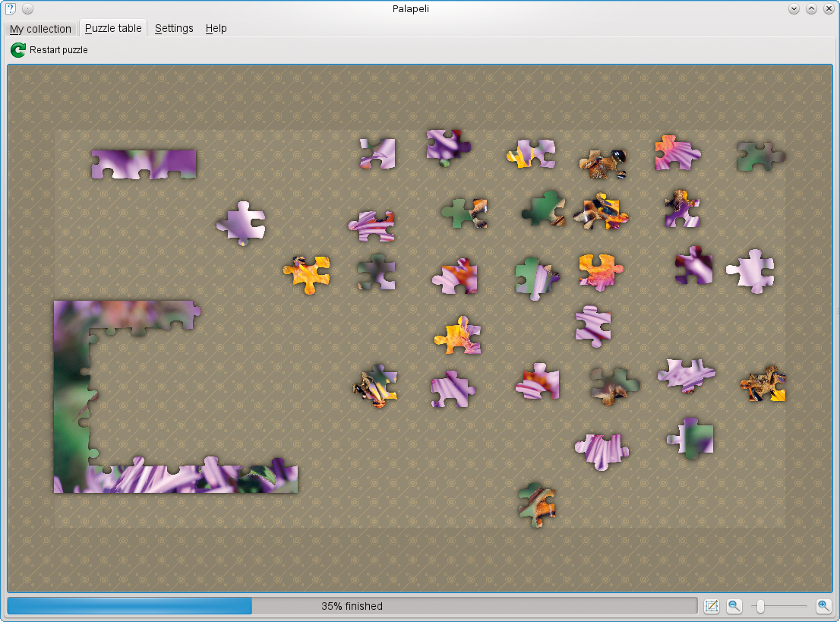The width and height of the screenshot is (840, 622).
Task: Open the Help menu
Action: pyautogui.click(x=216, y=28)
